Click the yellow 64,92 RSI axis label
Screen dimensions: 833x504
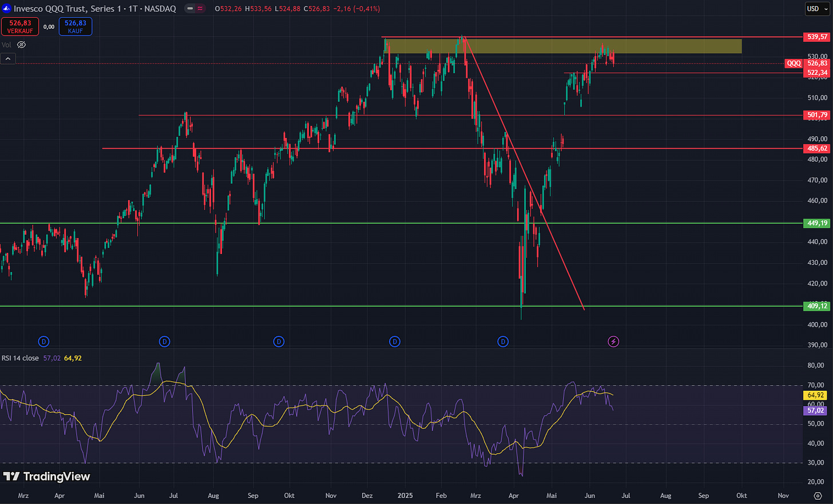point(816,395)
